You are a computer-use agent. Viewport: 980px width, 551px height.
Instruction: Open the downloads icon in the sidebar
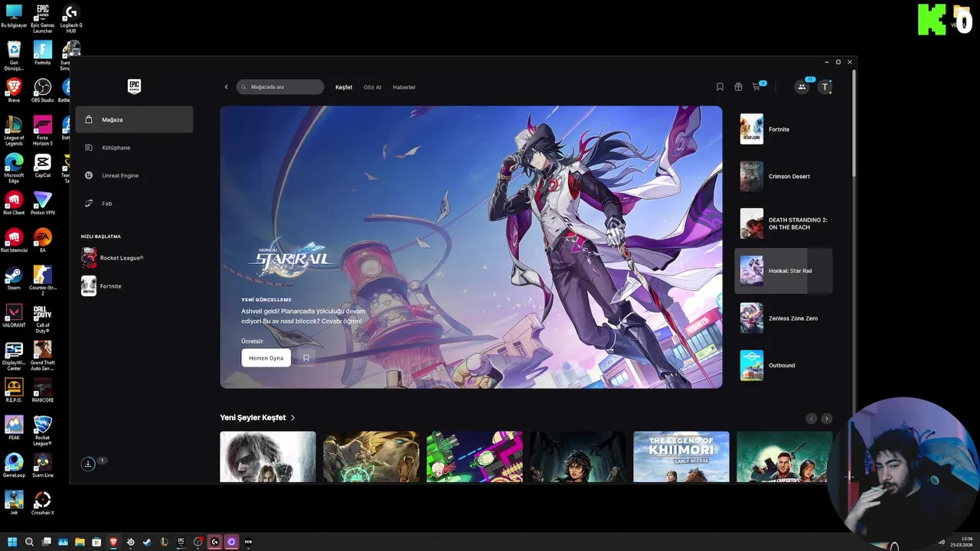coord(88,464)
